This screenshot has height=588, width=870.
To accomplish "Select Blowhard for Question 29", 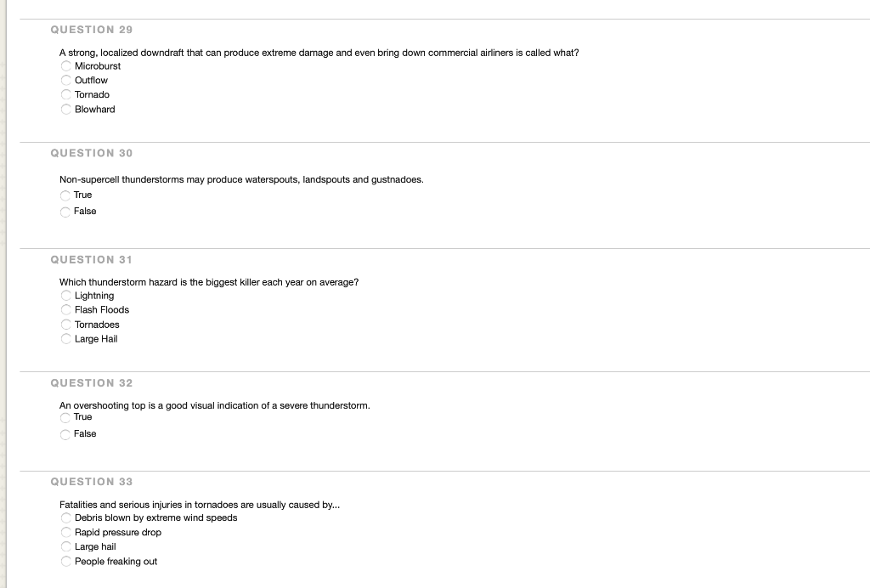I will pos(66,109).
